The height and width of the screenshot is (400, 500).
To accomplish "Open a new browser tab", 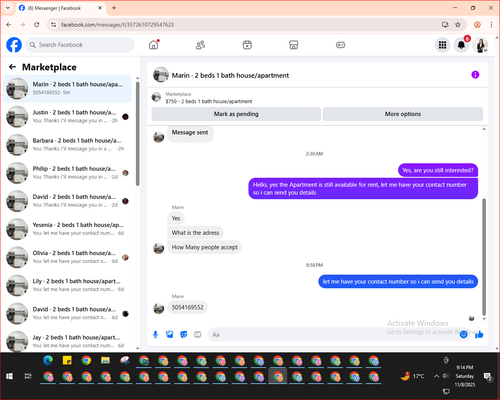I will pos(114,8).
